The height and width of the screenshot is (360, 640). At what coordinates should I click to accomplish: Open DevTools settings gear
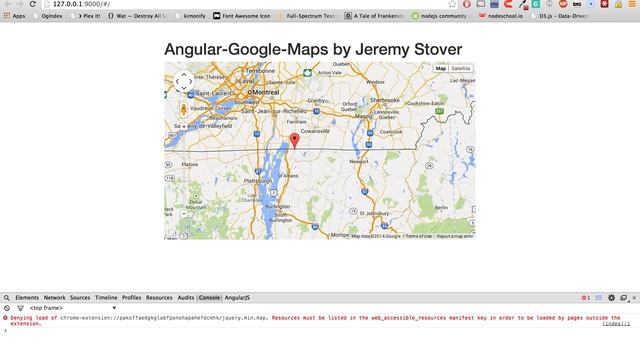(x=611, y=298)
